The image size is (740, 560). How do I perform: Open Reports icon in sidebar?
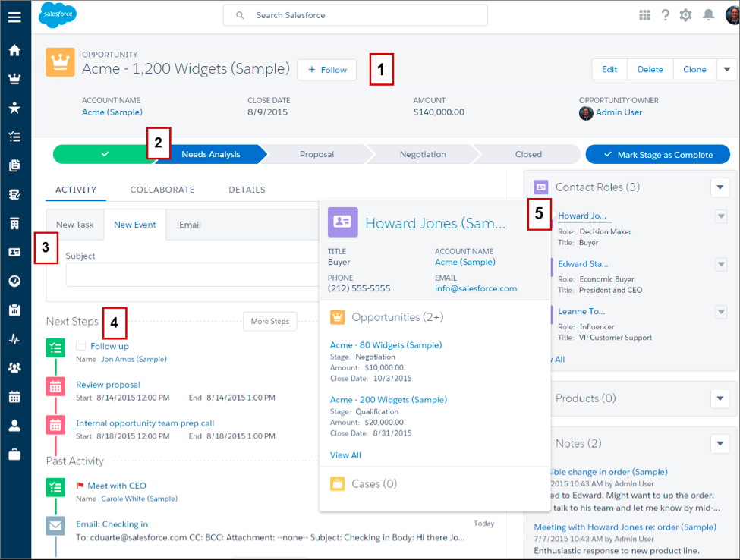pos(14,310)
